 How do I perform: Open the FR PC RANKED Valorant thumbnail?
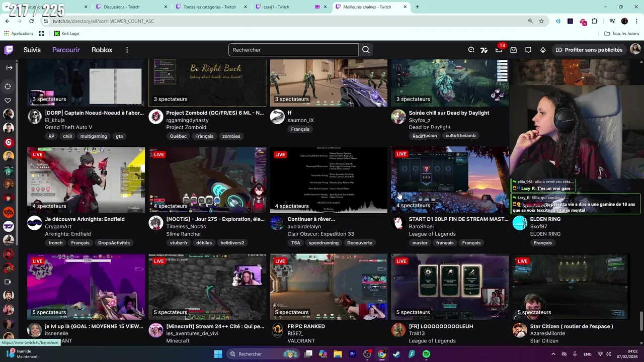329,287
